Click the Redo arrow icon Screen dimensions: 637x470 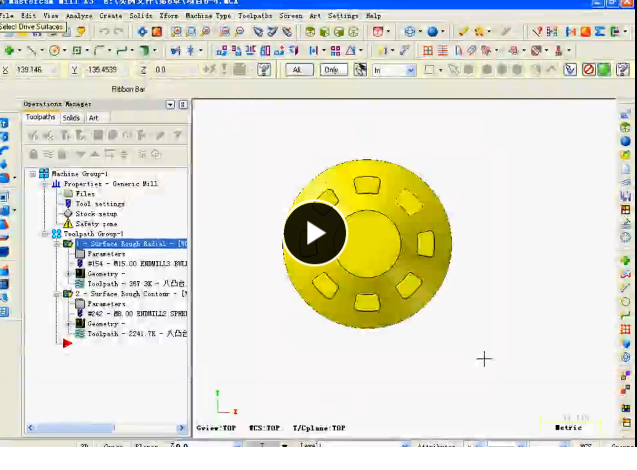[119, 31]
